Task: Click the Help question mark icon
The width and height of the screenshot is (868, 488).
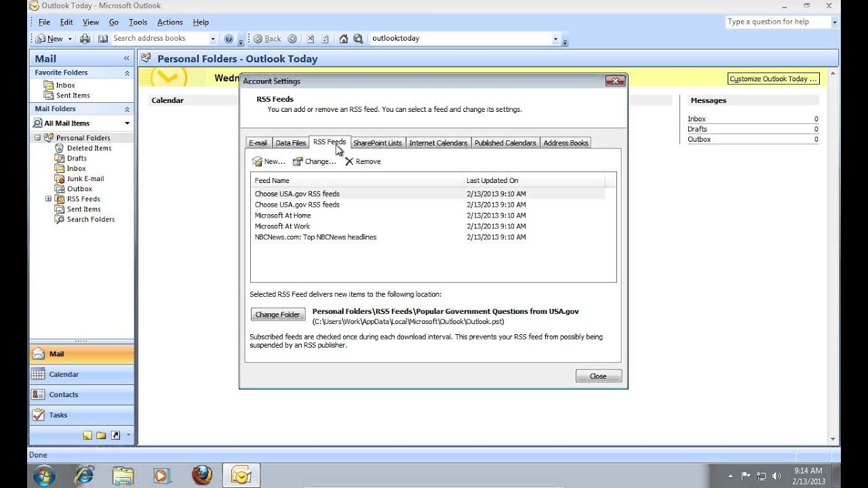Action: [229, 39]
